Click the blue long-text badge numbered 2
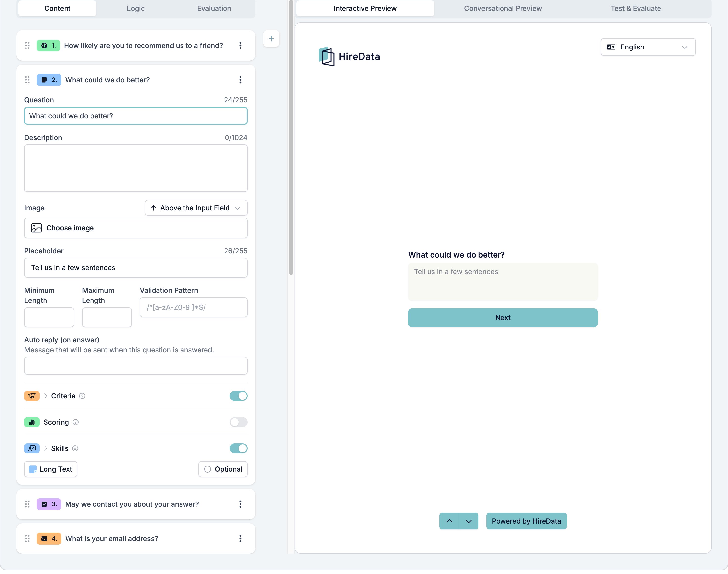Screen dimensions: 728x574 [x=49, y=80]
